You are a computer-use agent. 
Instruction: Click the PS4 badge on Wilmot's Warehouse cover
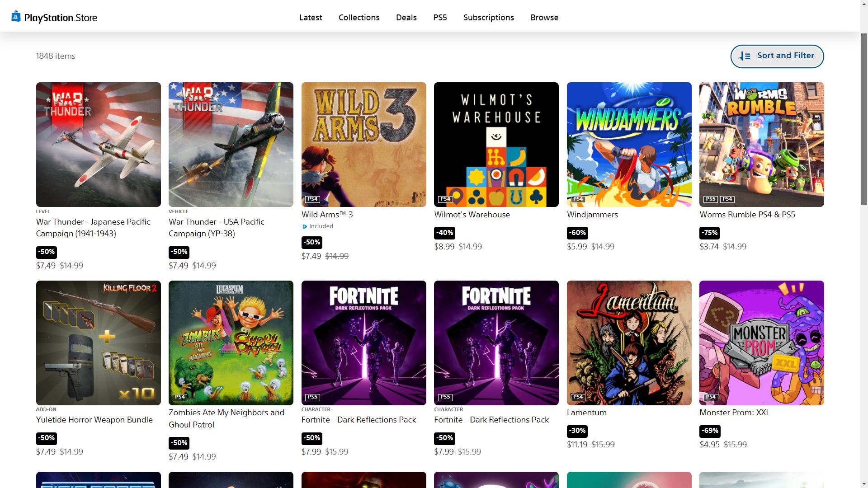click(x=445, y=199)
